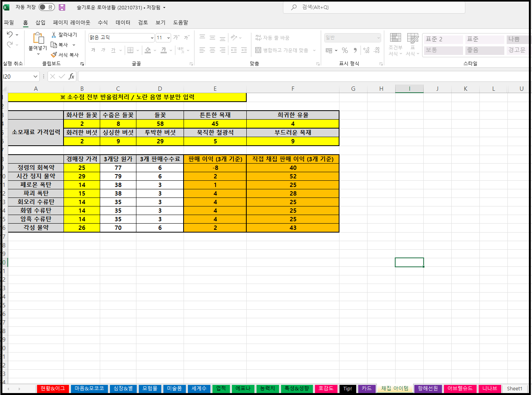Toggle the AutoSave (자동 저장) switch
Screen dimensions: 532x395
click(46, 7)
